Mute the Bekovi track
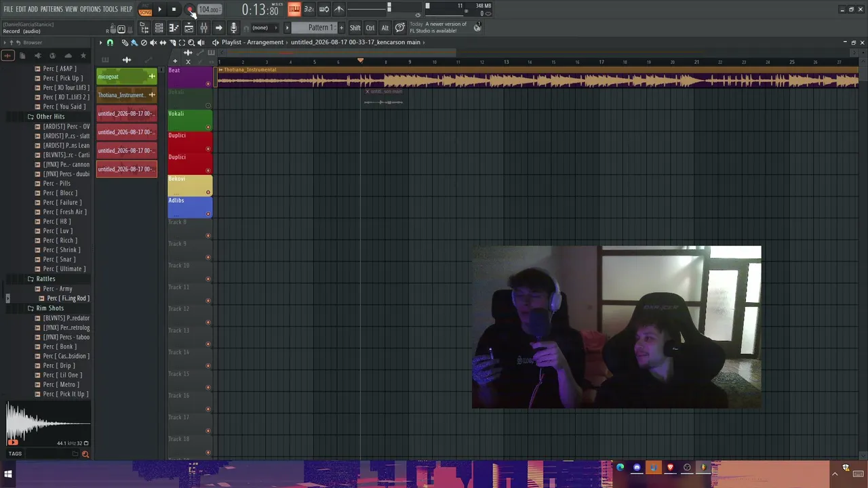Screen dimensions: 868x488 point(208,192)
